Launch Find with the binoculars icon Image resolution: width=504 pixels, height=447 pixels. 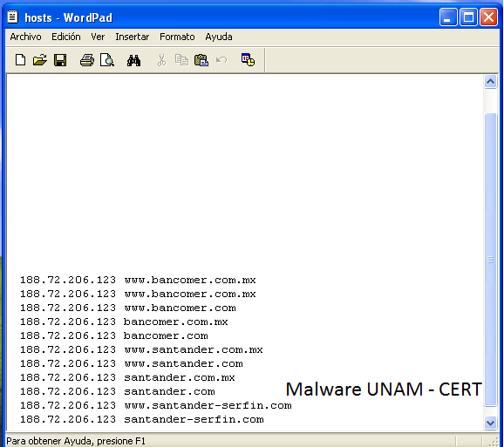pyautogui.click(x=133, y=60)
